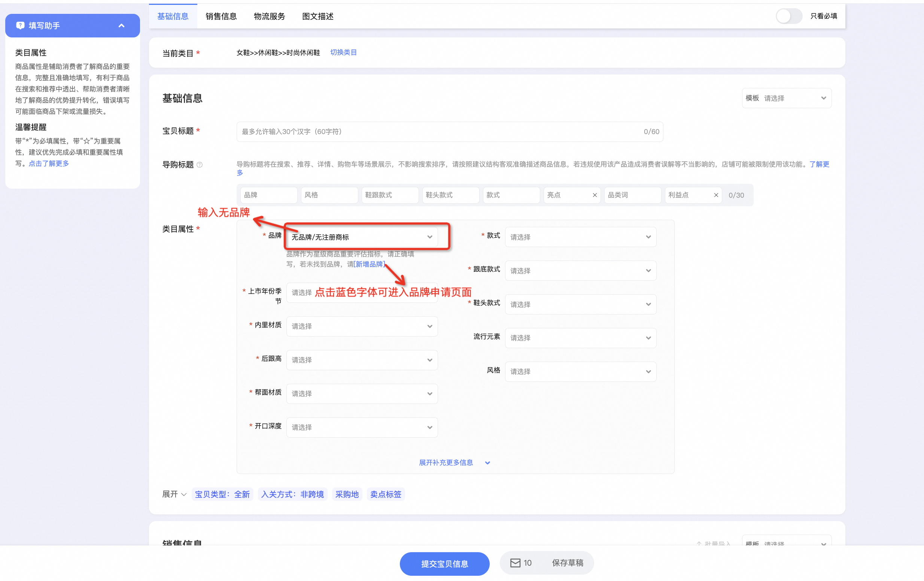This screenshot has width=924, height=581.
Task: Open the 鞋头款式 dropdown in 类目属性
Action: tap(581, 304)
